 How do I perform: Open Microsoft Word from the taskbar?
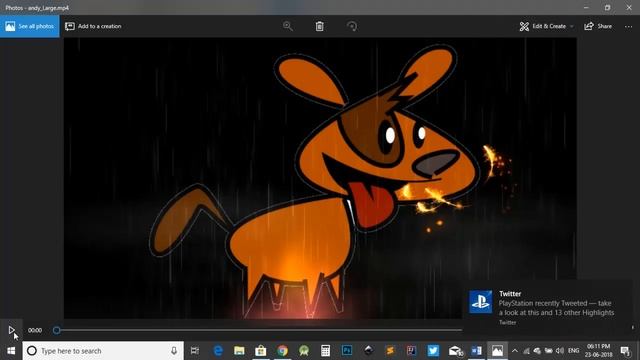click(x=476, y=351)
